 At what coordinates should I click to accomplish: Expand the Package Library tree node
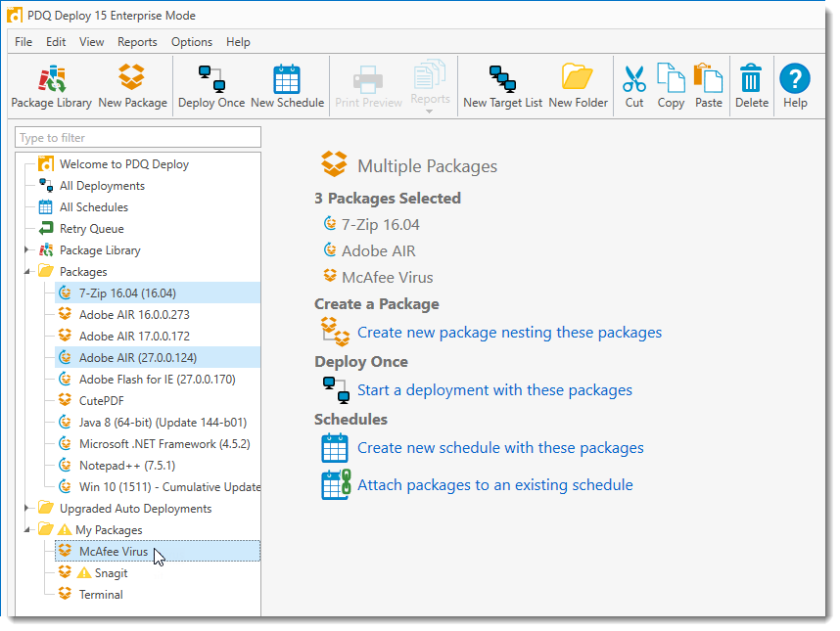(x=26, y=249)
